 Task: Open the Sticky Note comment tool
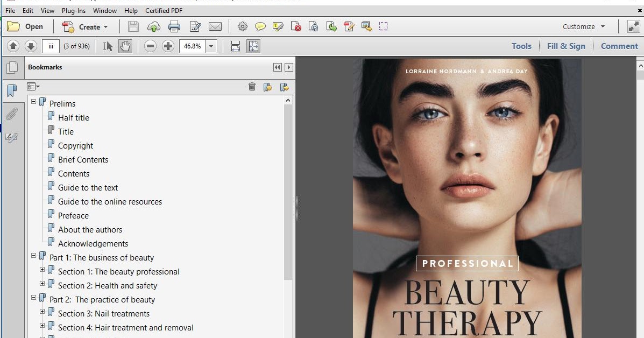(x=261, y=26)
